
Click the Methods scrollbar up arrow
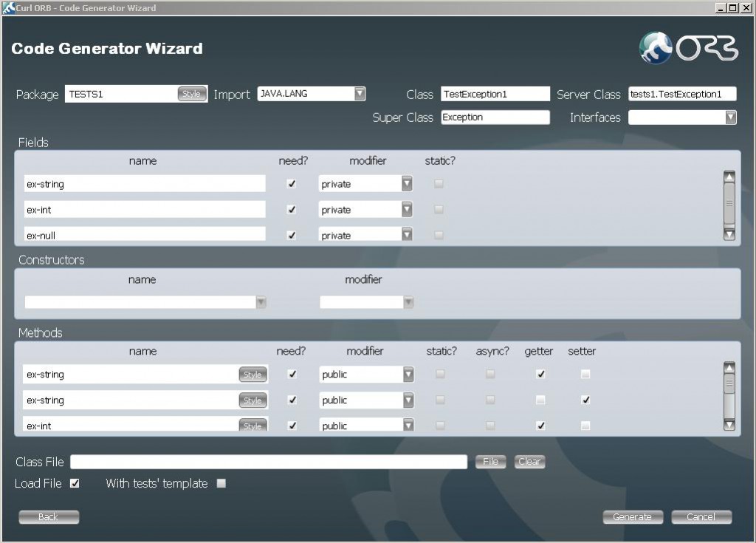[729, 368]
